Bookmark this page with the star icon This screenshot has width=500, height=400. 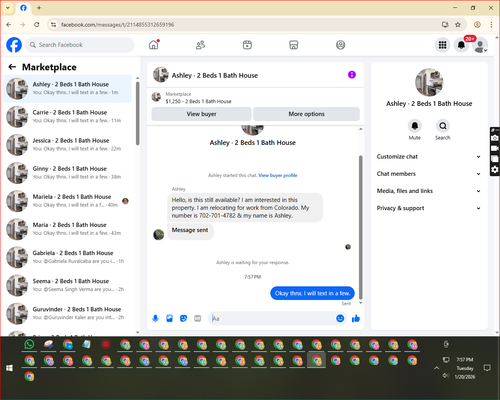(x=458, y=24)
